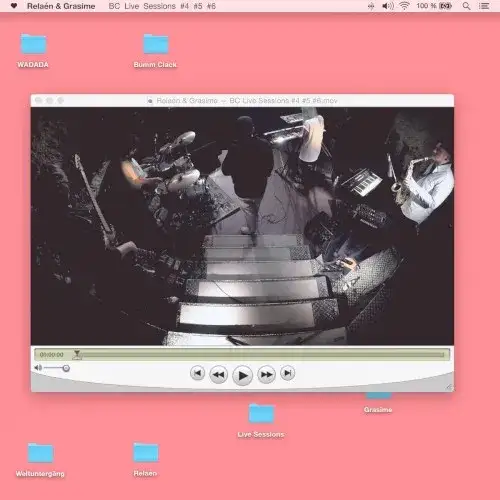Click the player volume slider knob
This screenshot has height=500, width=500.
66,368
